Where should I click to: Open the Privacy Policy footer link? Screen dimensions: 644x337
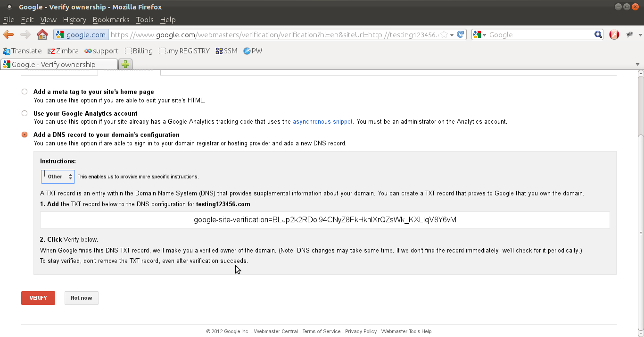361,331
